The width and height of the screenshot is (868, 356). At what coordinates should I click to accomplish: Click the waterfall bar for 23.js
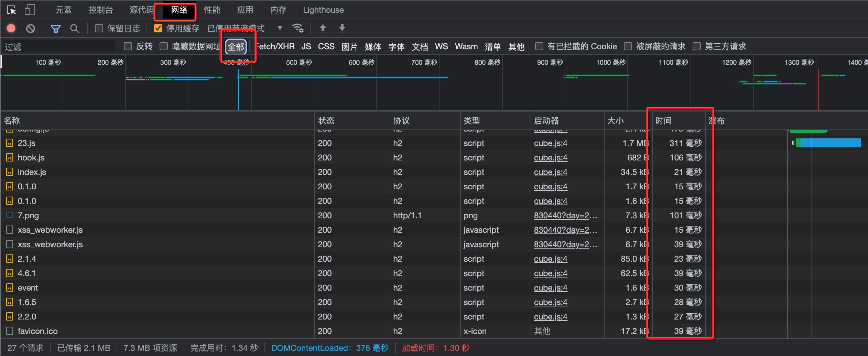pos(829,143)
